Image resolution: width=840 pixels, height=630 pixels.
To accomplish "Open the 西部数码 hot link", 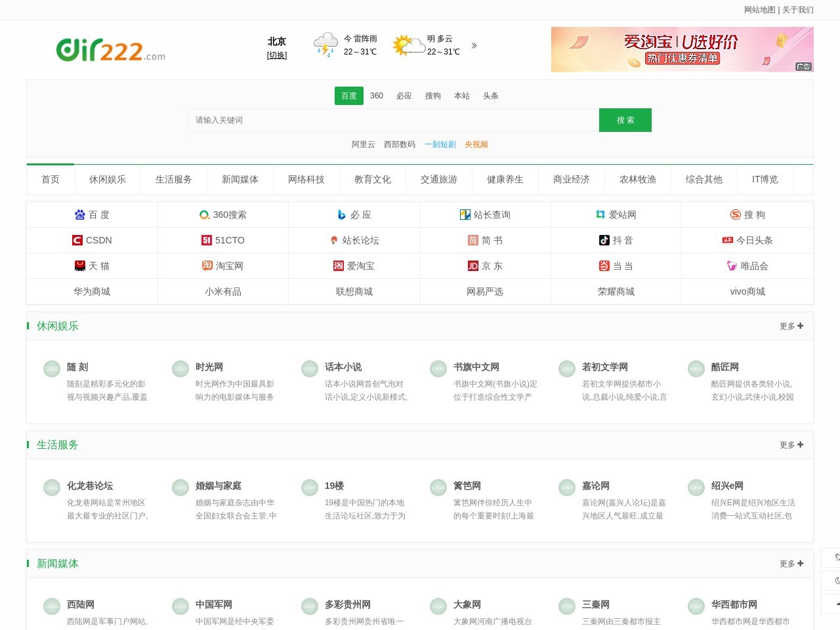I will tap(400, 144).
